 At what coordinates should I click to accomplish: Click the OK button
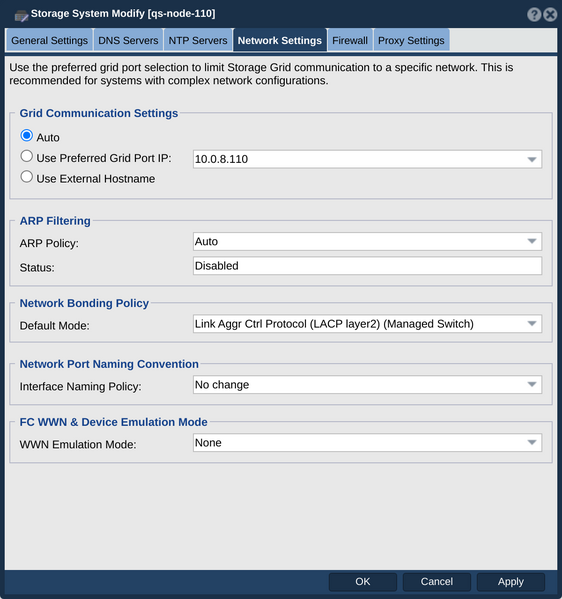tap(363, 582)
